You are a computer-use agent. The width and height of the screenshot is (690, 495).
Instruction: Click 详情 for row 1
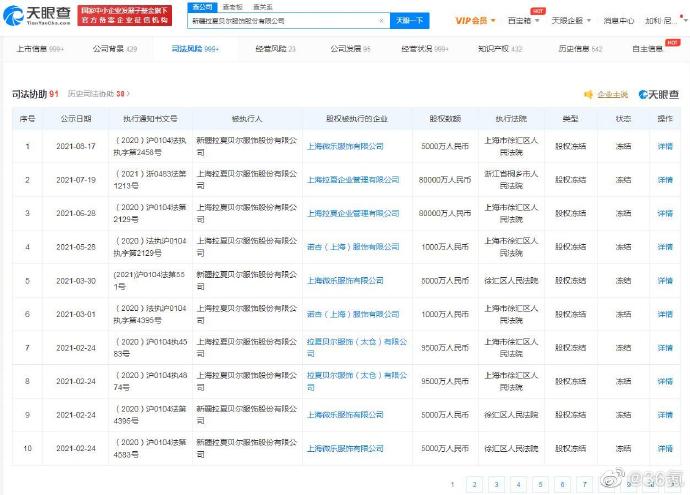665,147
